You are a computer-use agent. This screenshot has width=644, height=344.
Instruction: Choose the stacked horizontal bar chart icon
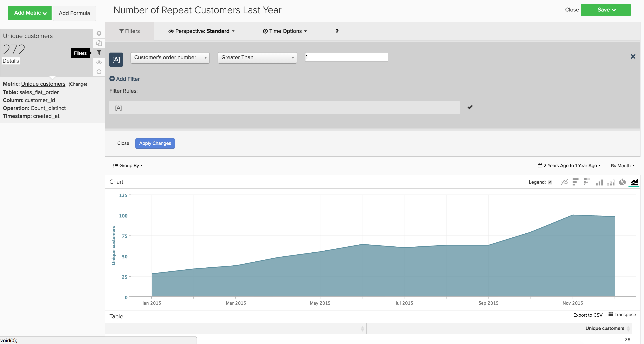pos(586,182)
